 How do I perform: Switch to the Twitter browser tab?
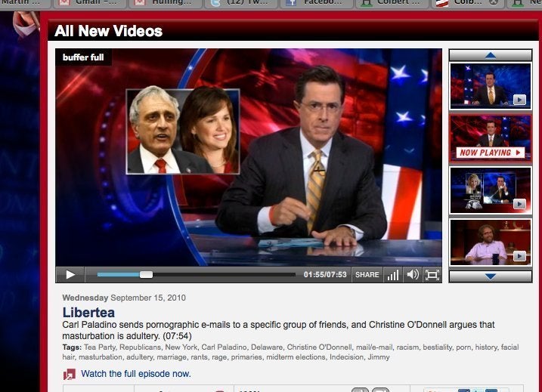click(x=242, y=4)
